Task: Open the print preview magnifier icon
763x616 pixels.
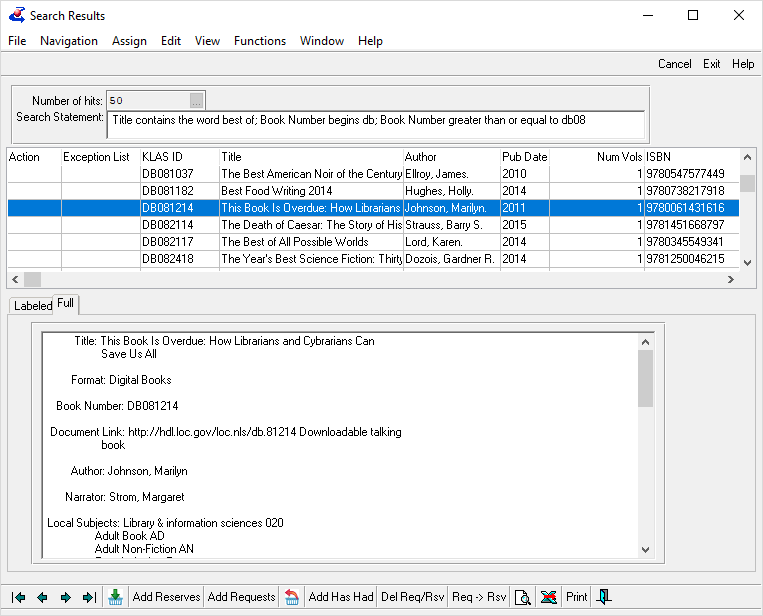Action: coord(522,597)
